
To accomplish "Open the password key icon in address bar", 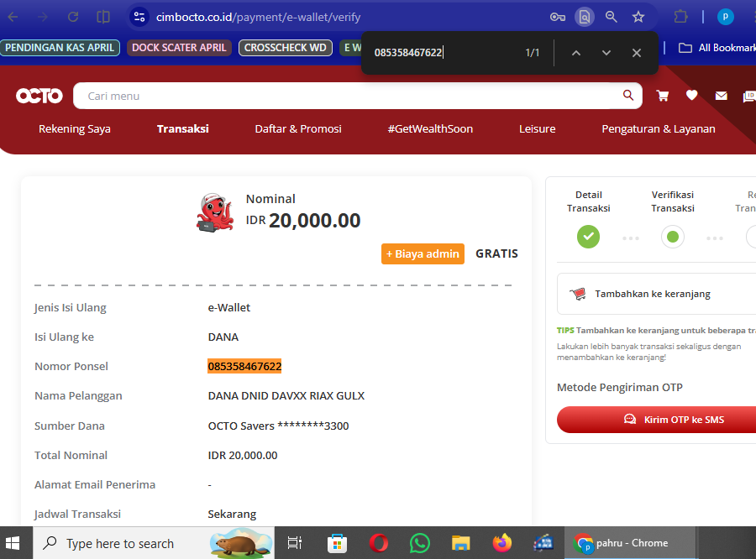I will pos(558,18).
